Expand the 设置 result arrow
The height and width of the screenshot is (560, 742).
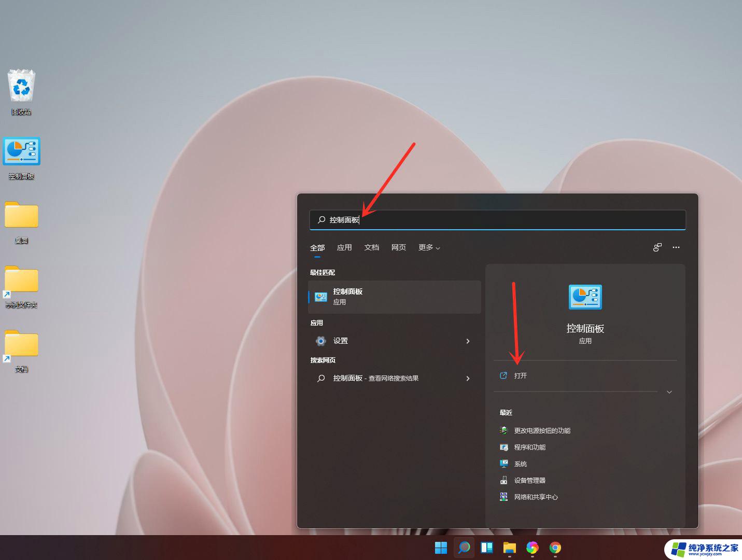468,341
